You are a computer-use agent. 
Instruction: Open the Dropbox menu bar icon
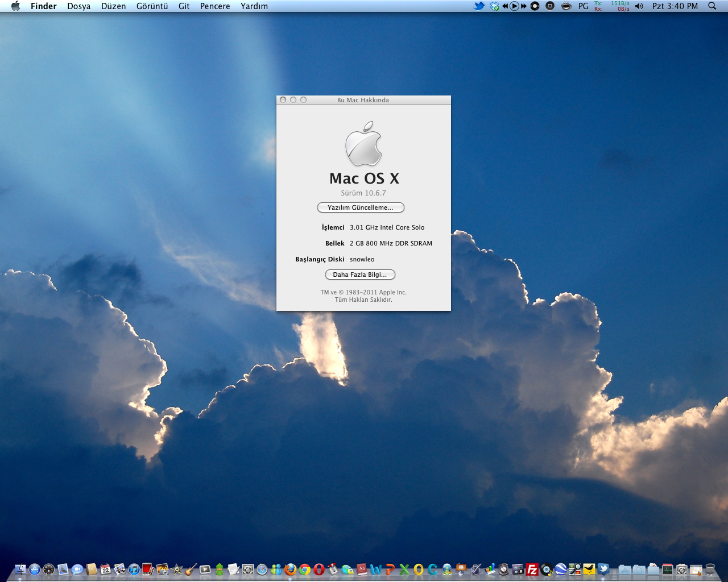click(x=494, y=6)
